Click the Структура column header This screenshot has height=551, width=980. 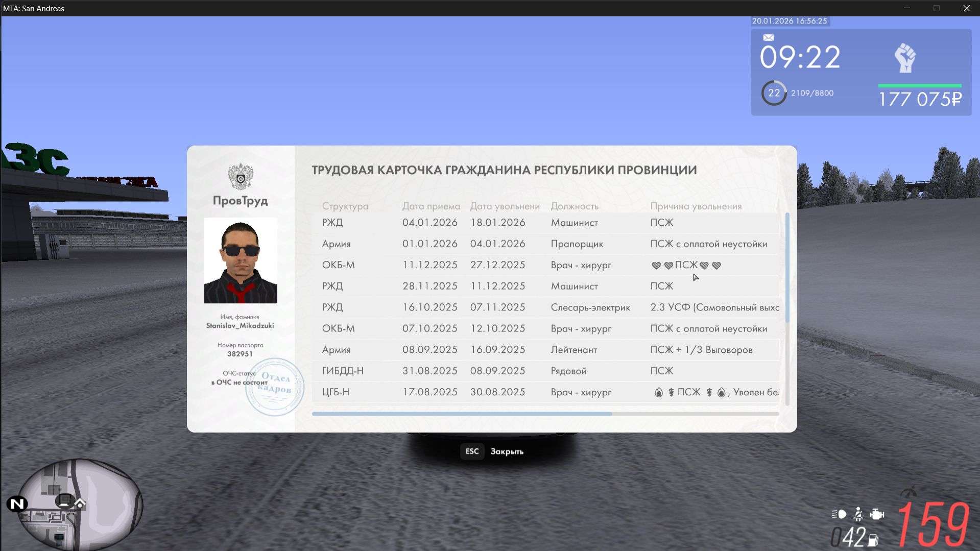(x=345, y=206)
